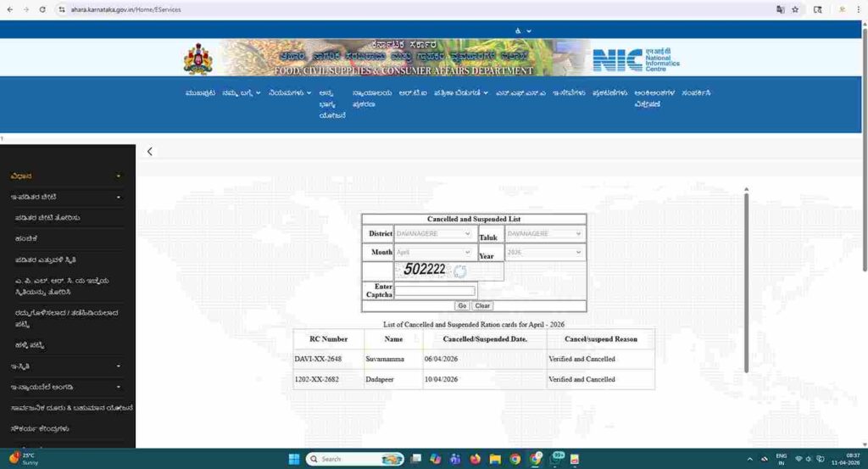Open Chrome three-dot menu
The width and height of the screenshot is (868, 469).
point(858,9)
